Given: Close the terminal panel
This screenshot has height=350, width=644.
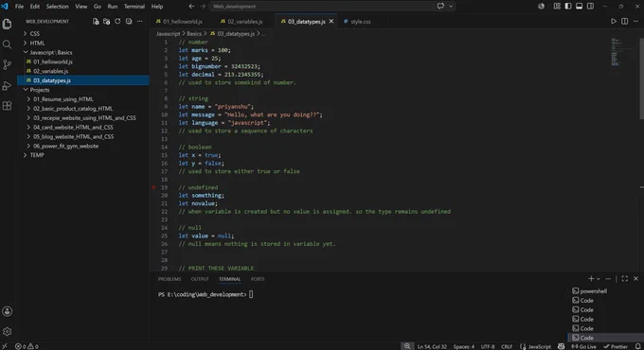Looking at the screenshot, I should (x=635, y=279).
